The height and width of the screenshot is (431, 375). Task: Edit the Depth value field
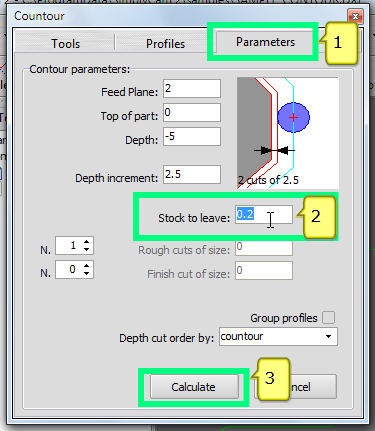click(x=192, y=136)
